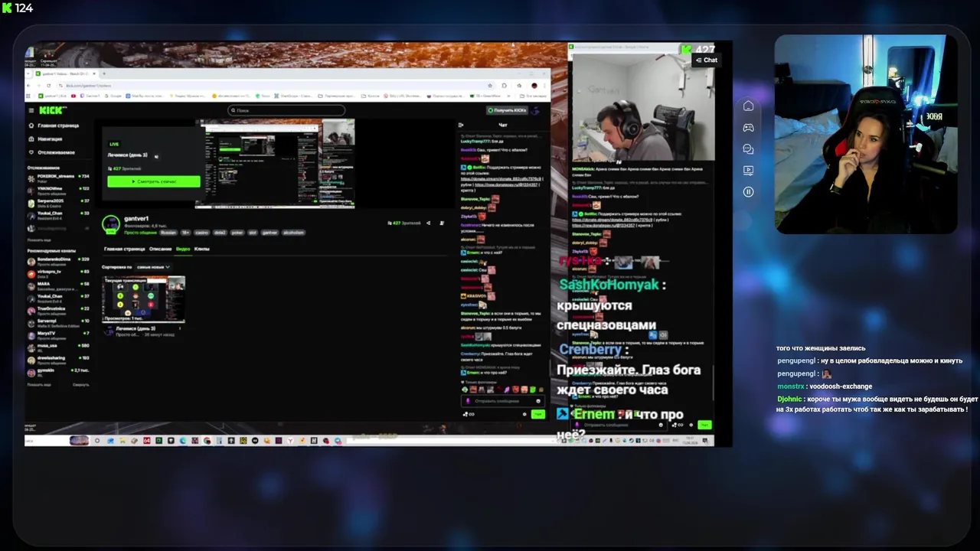The width and height of the screenshot is (980, 551).
Task: Expand Показать еще under recommended channels
Action: (39, 384)
